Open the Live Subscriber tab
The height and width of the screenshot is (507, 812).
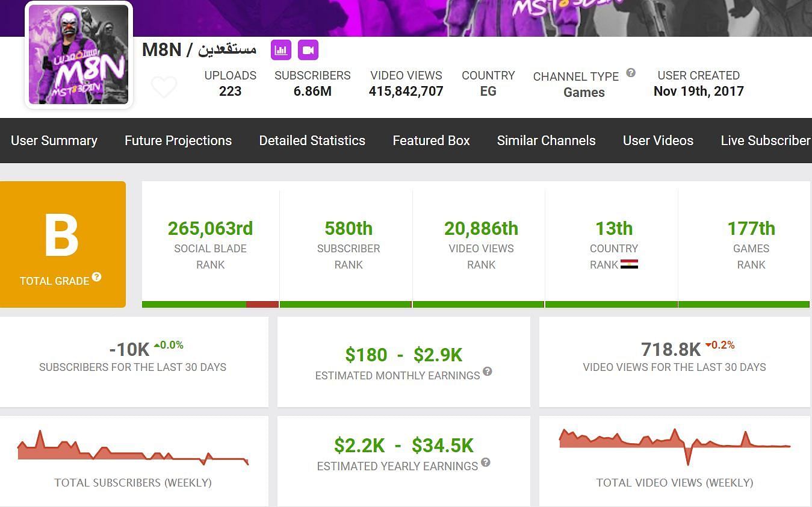766,140
